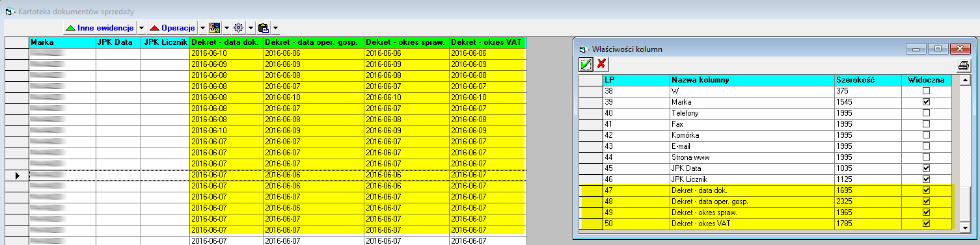Select the Telefony row name cell
This screenshot has width=980, height=245.
[752, 113]
